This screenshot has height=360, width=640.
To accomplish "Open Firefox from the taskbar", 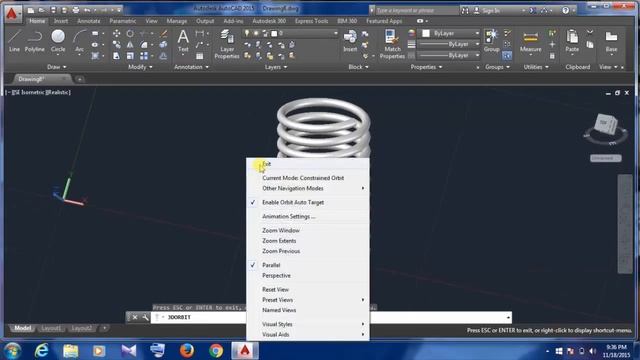I will click(187, 350).
